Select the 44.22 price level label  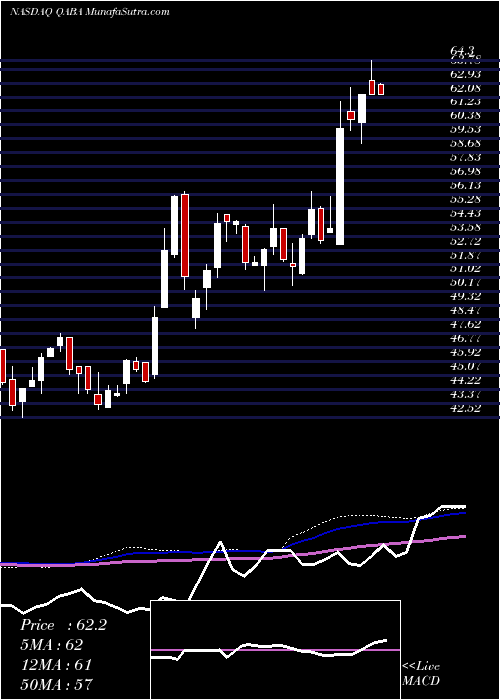[465, 380]
